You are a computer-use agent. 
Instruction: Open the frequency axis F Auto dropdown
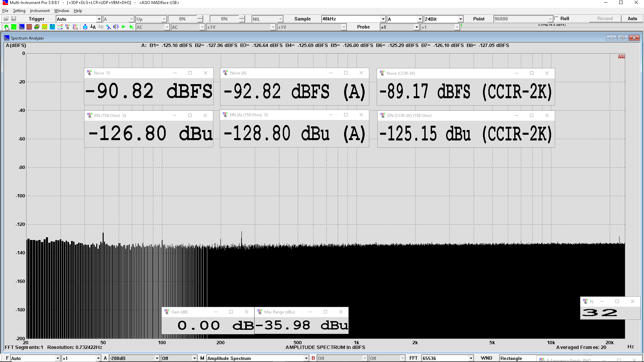click(x=58, y=358)
